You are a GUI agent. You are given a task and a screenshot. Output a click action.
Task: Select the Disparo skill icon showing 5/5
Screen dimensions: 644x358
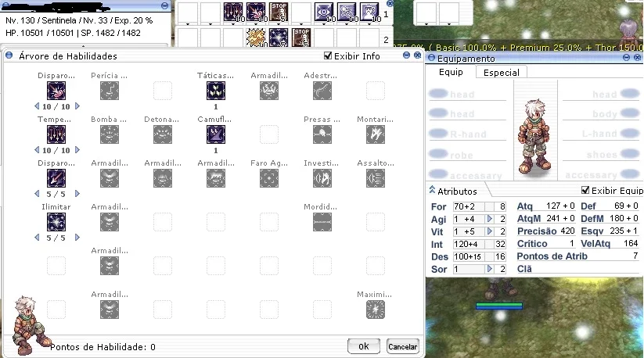pyautogui.click(x=56, y=178)
